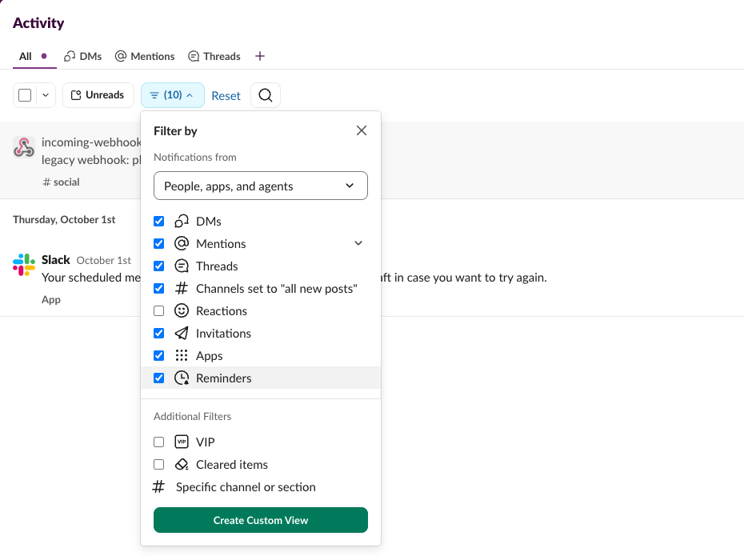Uncheck the Apps filter checkbox
The width and height of the screenshot is (744, 560).
coord(159,355)
